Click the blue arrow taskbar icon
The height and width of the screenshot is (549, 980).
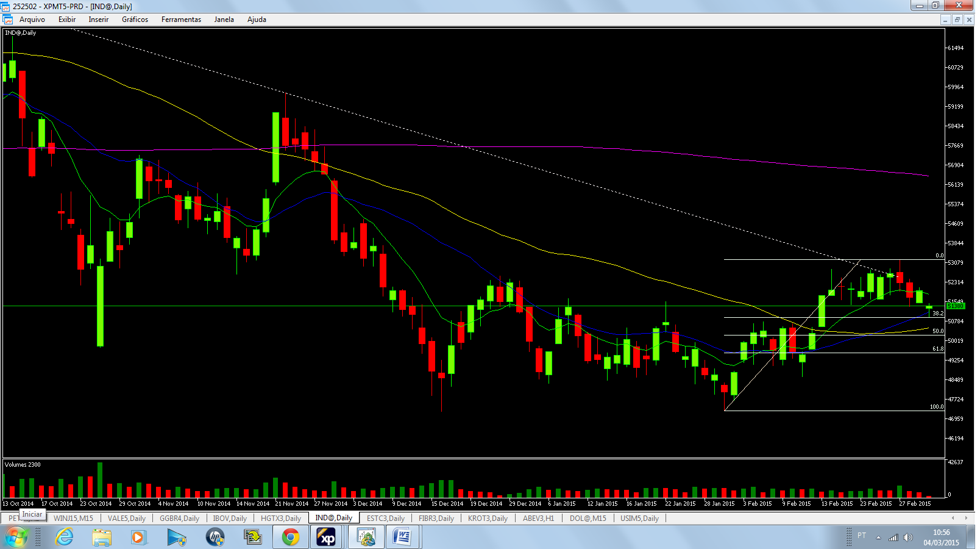click(177, 537)
